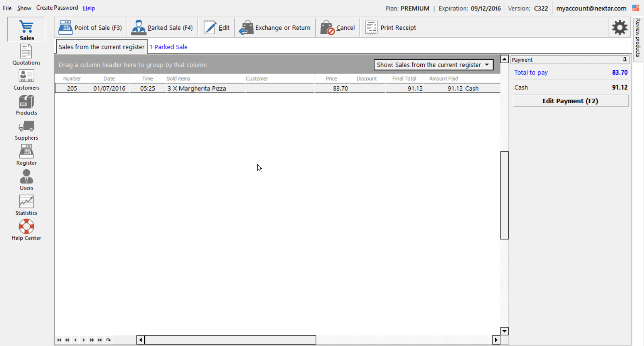The image size is (644, 346).
Task: Click the US flag language icon
Action: click(x=636, y=8)
